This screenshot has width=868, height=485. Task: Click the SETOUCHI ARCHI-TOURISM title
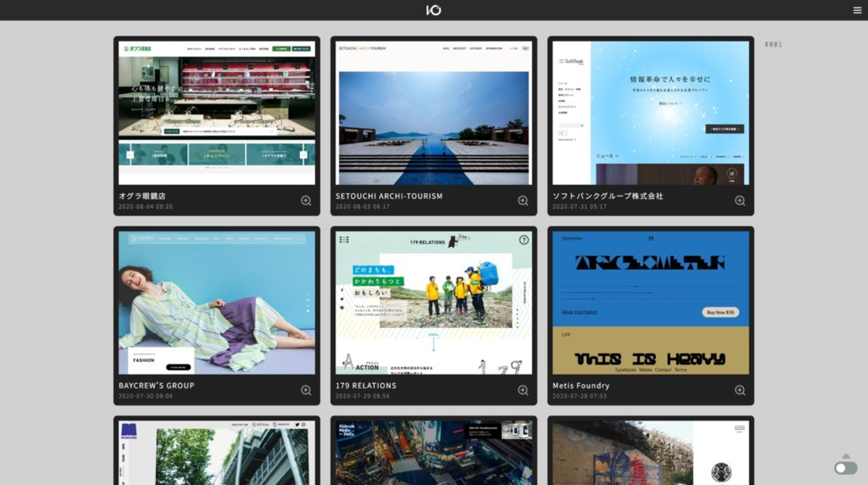click(x=389, y=196)
